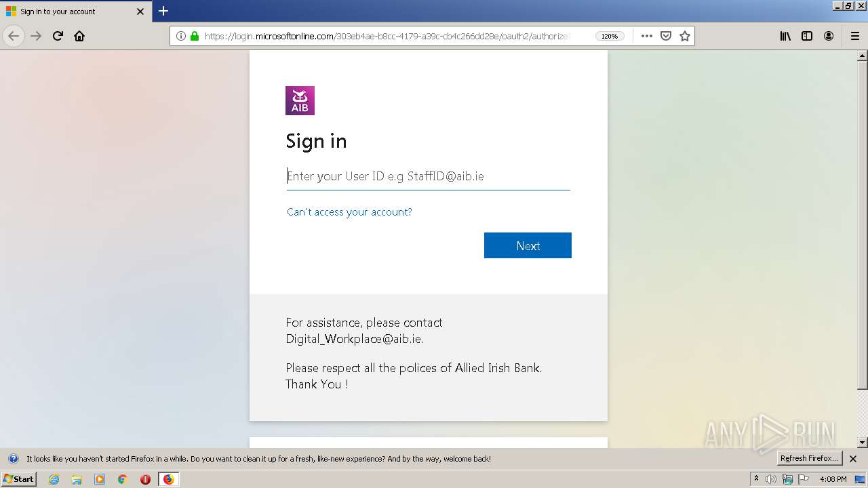
Task: Launch Chrome from the taskbar
Action: point(123,479)
